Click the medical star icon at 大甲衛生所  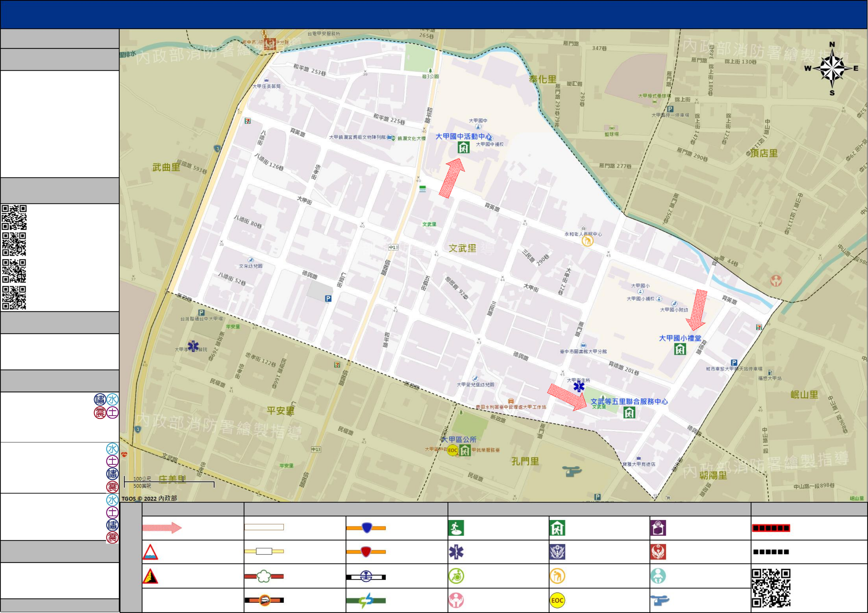[579, 386]
